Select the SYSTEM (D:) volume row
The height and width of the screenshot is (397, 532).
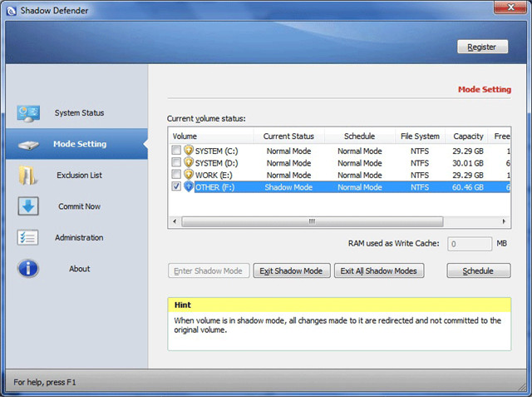tap(339, 163)
